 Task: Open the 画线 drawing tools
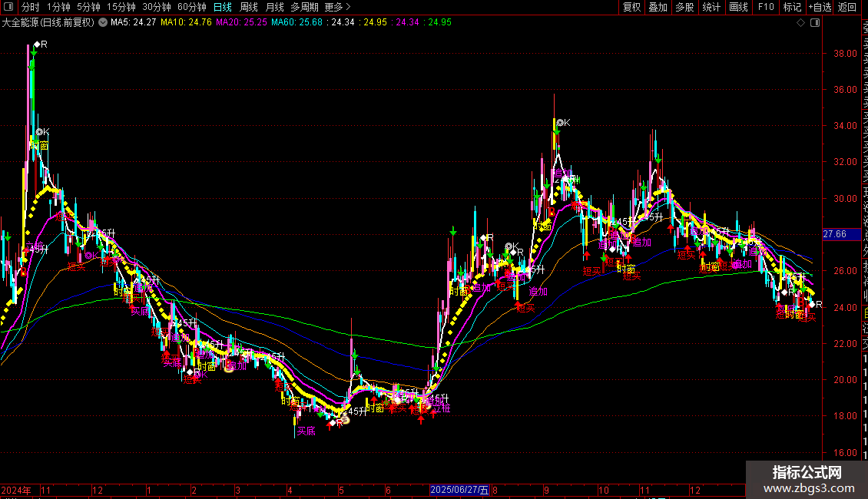pyautogui.click(x=738, y=7)
